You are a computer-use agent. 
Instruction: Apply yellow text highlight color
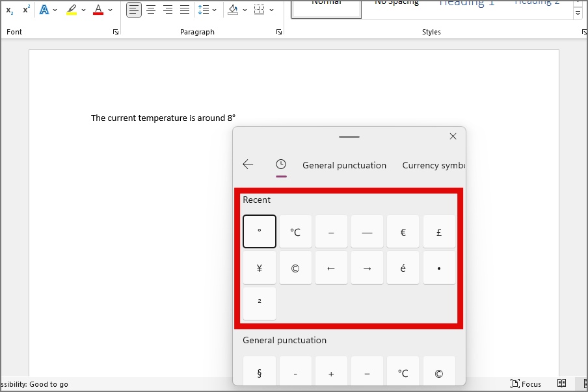click(72, 10)
